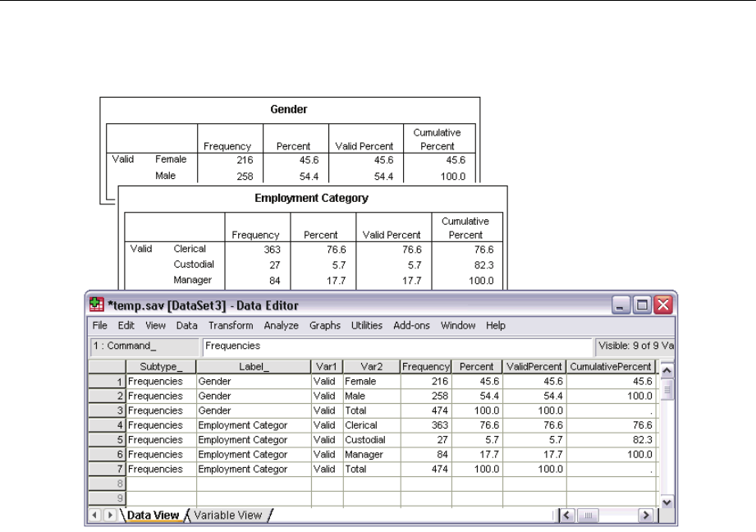Click the Gender table title in output
Viewport: 756px width, 532px height.
[288, 109]
